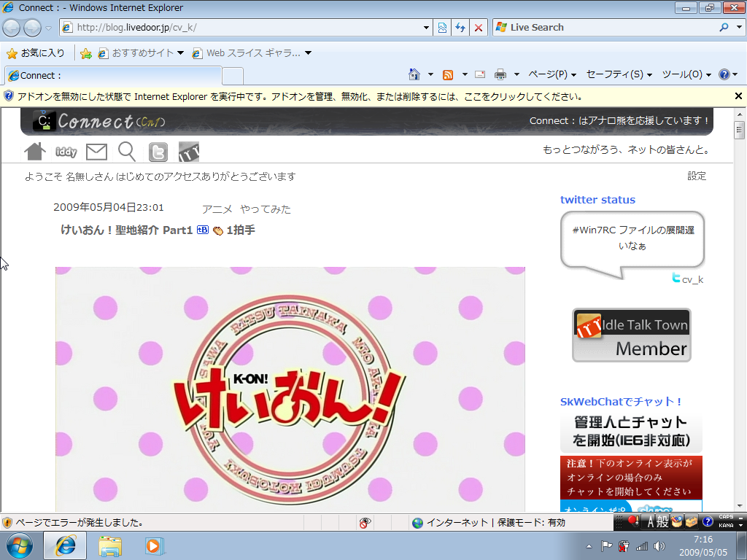Go forward with the Forward button
This screenshot has height=560, width=747.
[32, 28]
